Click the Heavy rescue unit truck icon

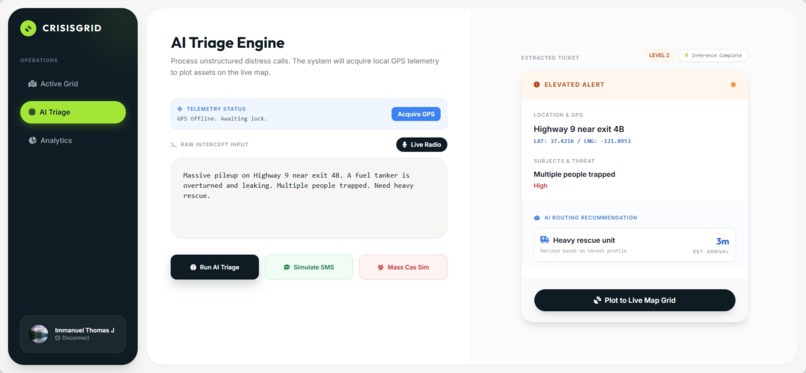click(544, 239)
